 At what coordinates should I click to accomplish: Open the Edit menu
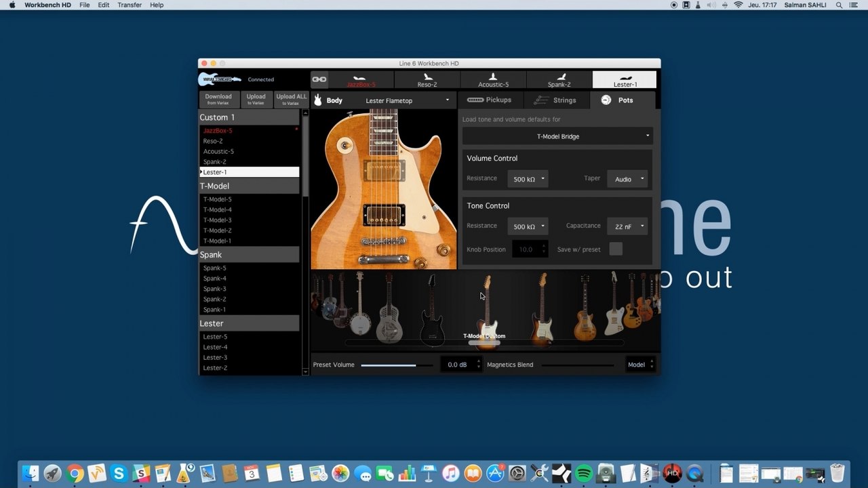pyautogui.click(x=103, y=5)
